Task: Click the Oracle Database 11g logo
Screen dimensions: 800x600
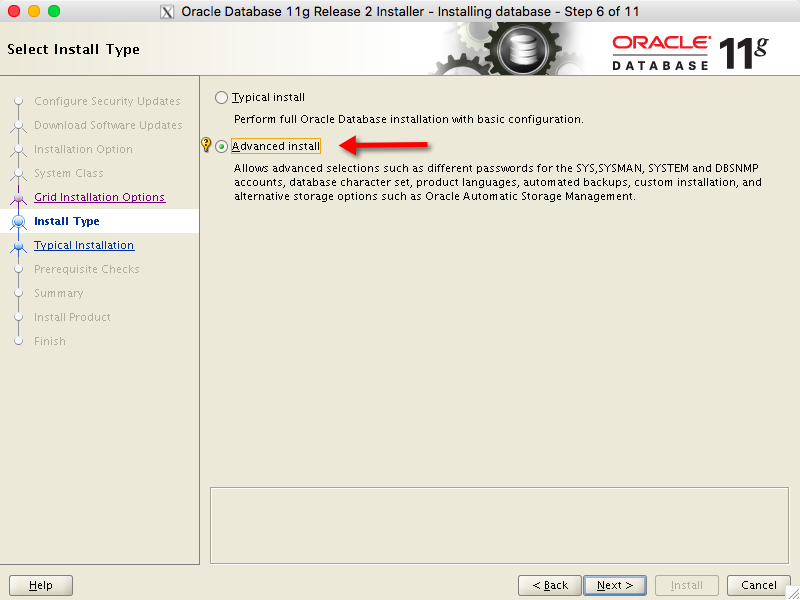Action: [690, 51]
